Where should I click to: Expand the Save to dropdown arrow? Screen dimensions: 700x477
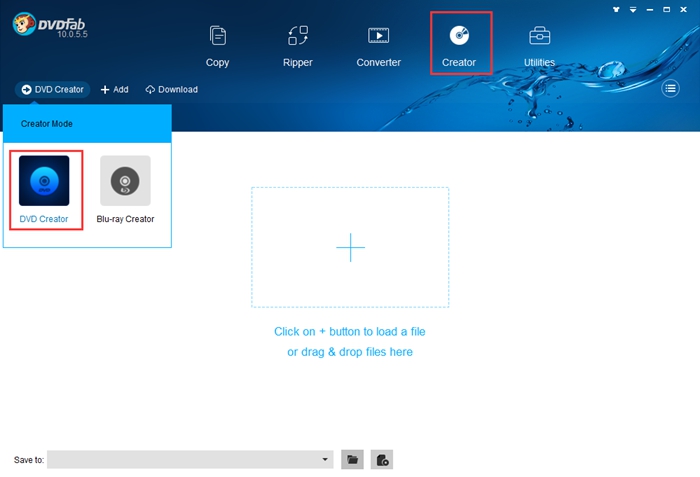[x=325, y=460]
